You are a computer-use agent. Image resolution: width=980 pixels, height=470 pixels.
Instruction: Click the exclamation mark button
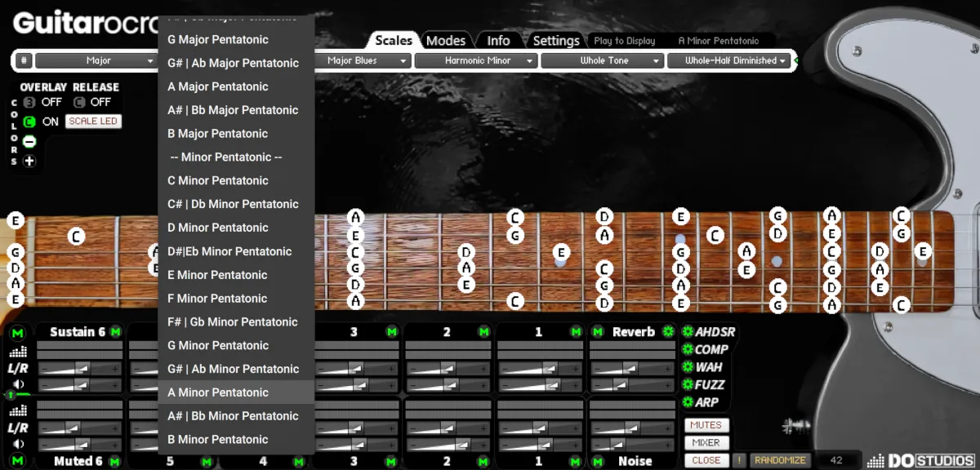(x=739, y=460)
